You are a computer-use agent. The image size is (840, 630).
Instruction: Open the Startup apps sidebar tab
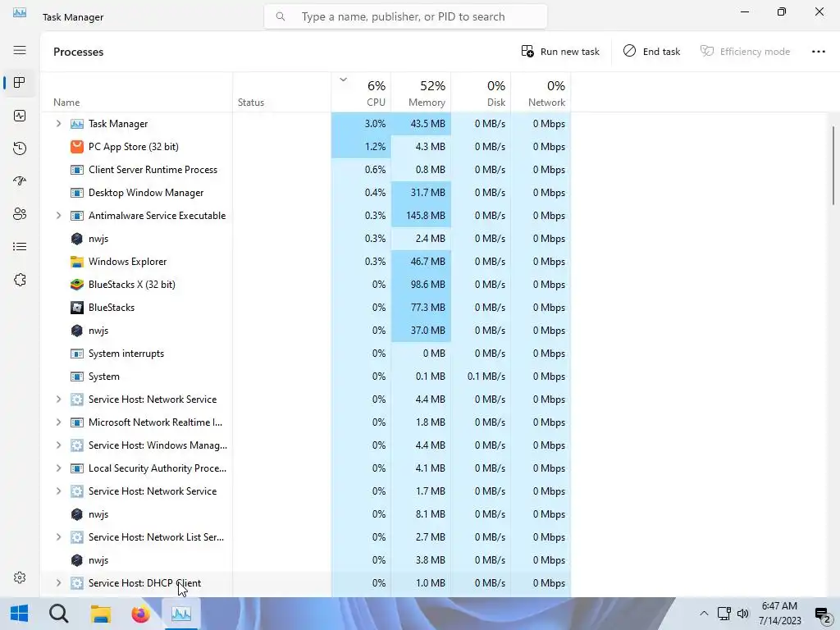(x=20, y=181)
